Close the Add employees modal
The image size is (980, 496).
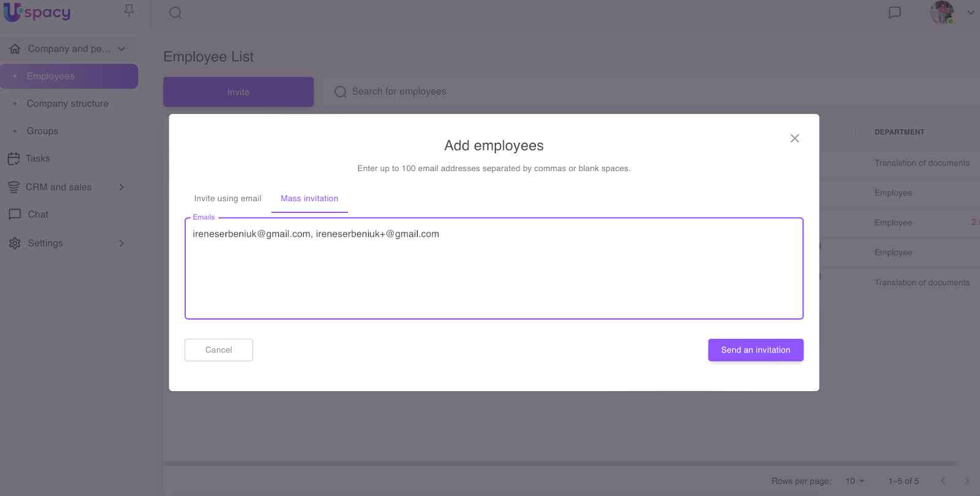(794, 139)
